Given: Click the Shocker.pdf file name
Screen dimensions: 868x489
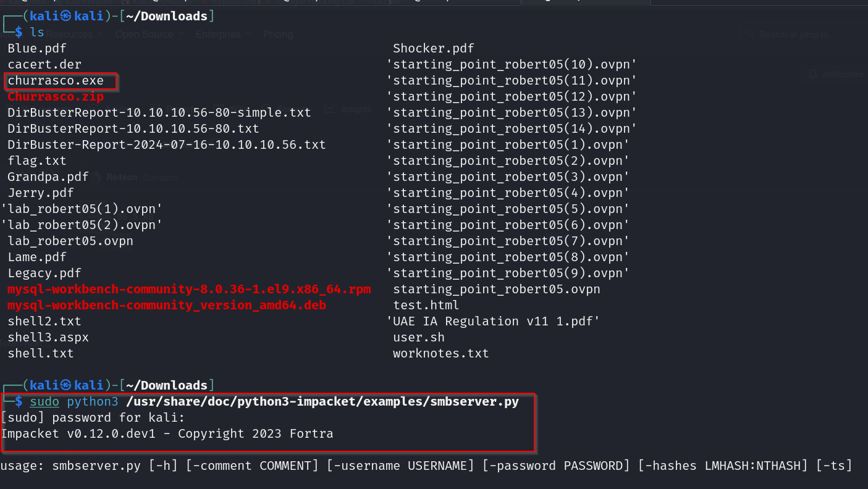Looking at the screenshot, I should click(x=433, y=48).
